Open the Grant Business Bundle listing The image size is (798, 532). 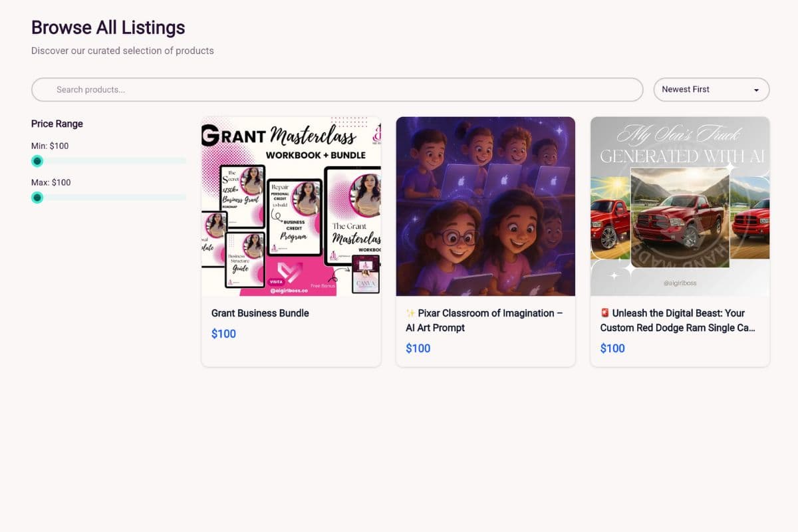(259, 313)
